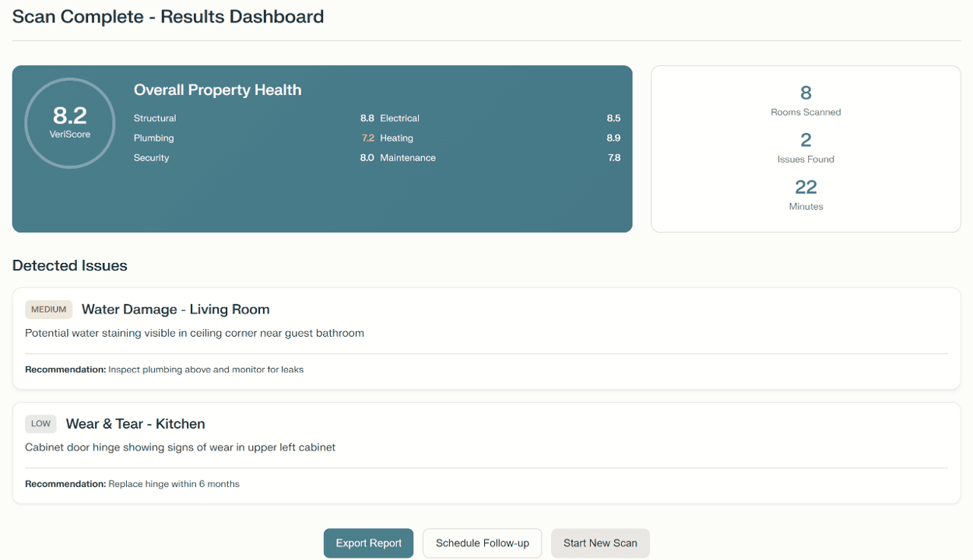Click the Structural score 8.8
Image resolution: width=973 pixels, height=560 pixels.
(x=367, y=118)
